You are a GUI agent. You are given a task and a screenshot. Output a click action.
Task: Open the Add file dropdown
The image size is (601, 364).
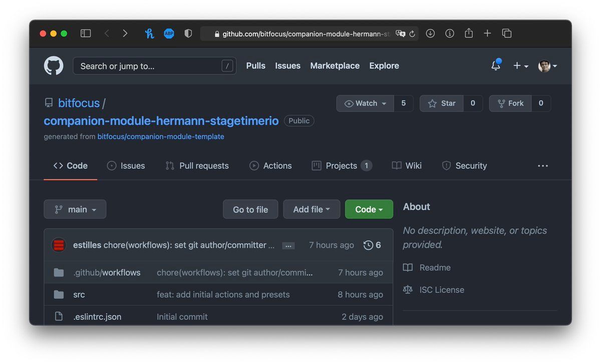[x=312, y=209]
